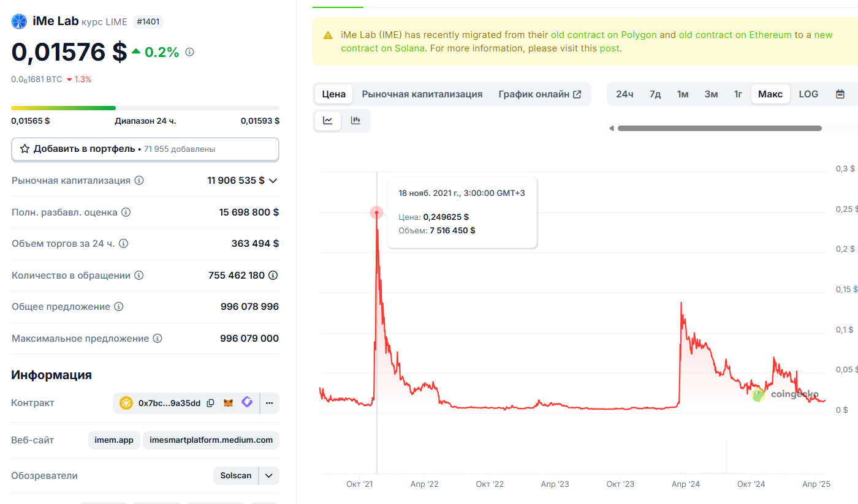
Task: Click total supply value 996 078 996
Action: [249, 307]
